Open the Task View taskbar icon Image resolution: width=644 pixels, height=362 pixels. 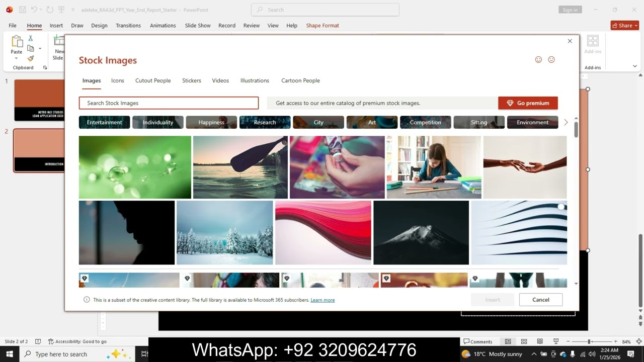tap(144, 354)
